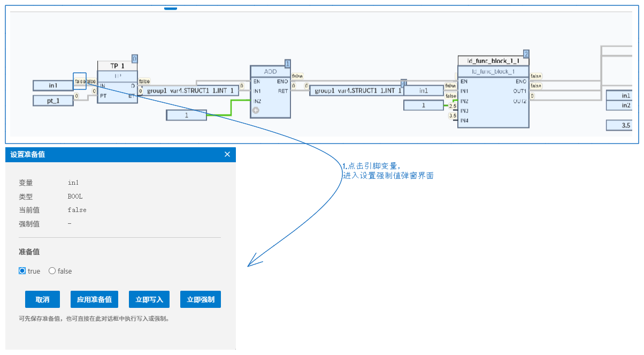This screenshot has width=644, height=355.
Task: Select execution order badge 2 on ld_func_block_1_1
Action: tap(526, 54)
